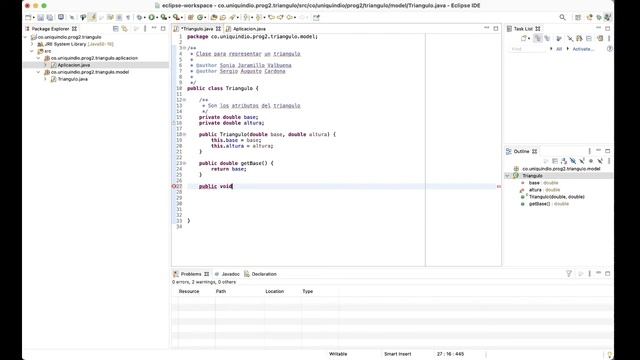Select the Task List tab

523,29
